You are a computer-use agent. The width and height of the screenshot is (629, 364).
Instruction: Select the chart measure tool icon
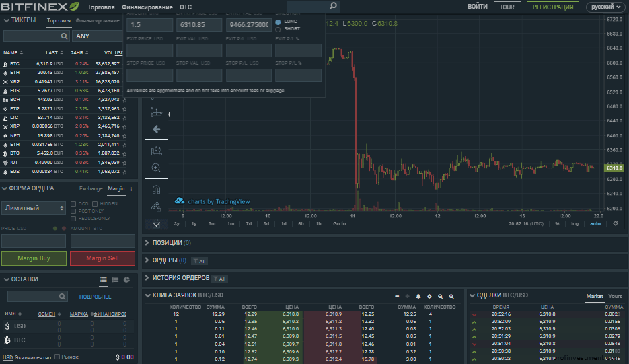click(x=156, y=112)
